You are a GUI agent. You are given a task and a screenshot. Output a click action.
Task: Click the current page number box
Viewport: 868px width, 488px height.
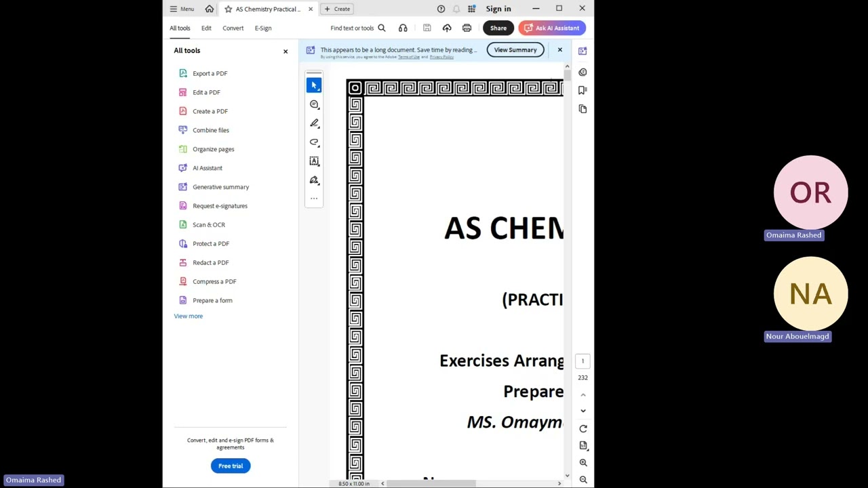583,361
